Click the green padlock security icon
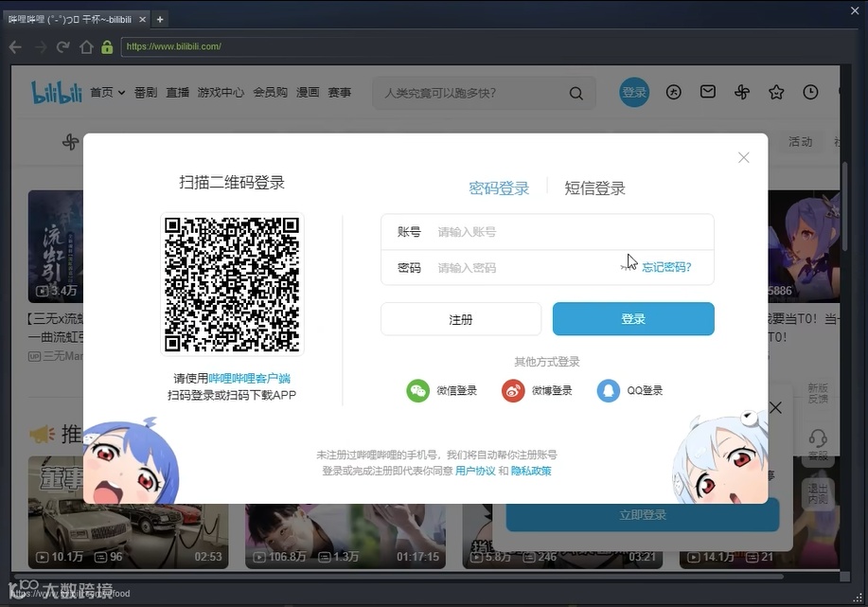The width and height of the screenshot is (868, 607). pyautogui.click(x=107, y=47)
